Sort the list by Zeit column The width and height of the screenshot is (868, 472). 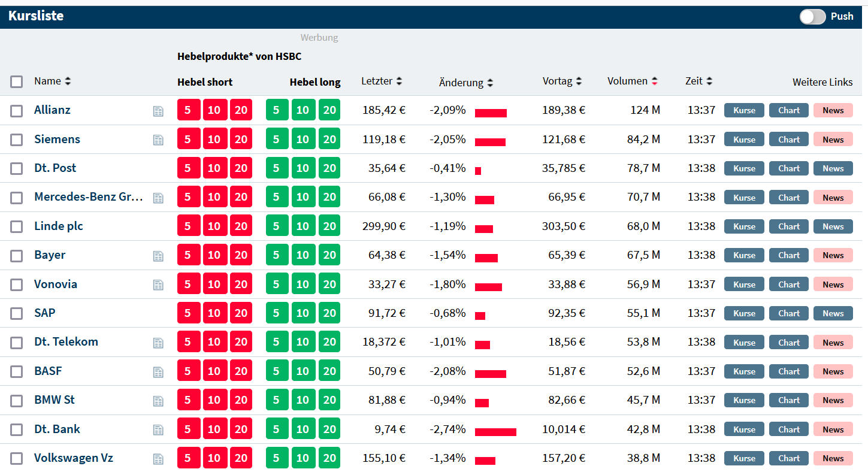click(698, 81)
